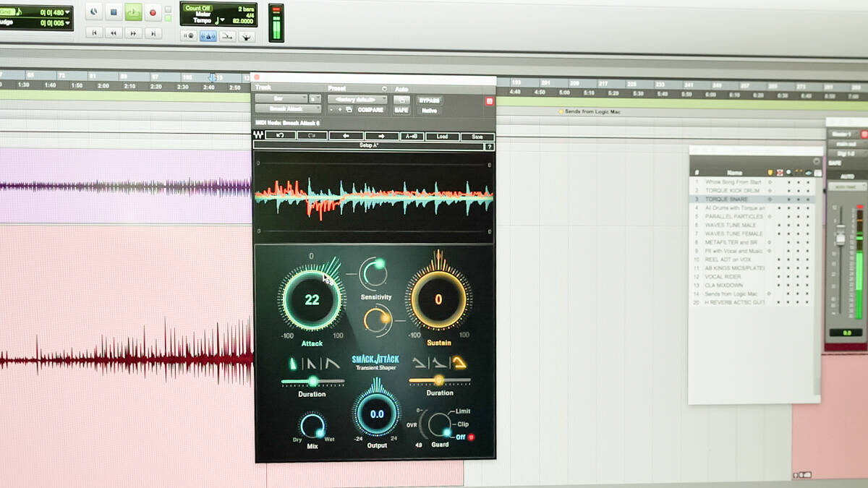Click the previous preset minus button

(331, 110)
